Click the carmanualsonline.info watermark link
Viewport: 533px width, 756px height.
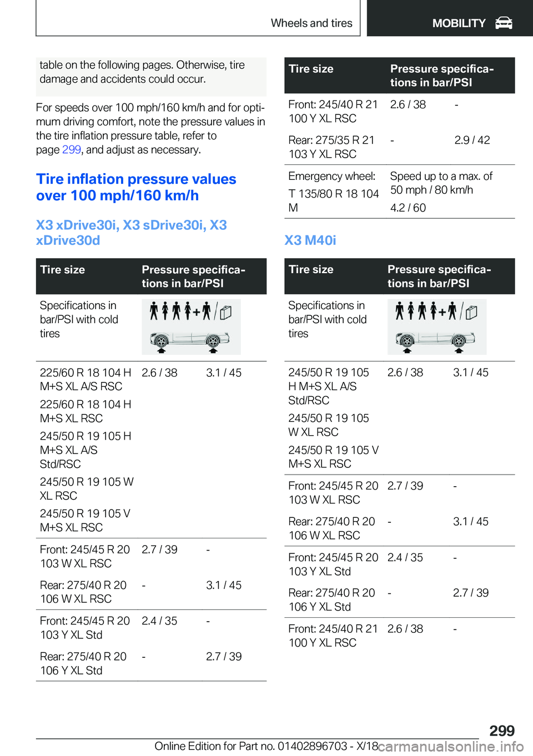tap(451, 747)
